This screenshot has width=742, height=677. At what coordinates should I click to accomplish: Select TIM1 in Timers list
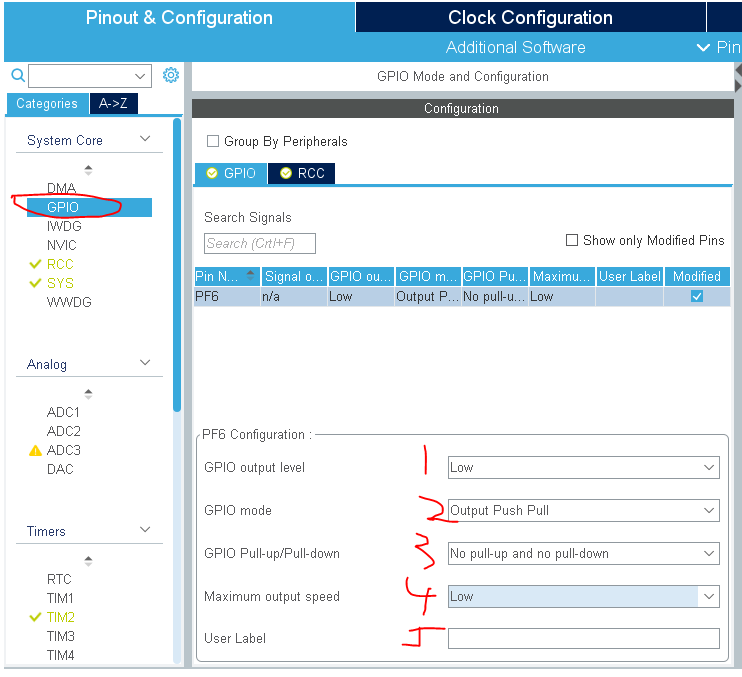pyautogui.click(x=60, y=598)
